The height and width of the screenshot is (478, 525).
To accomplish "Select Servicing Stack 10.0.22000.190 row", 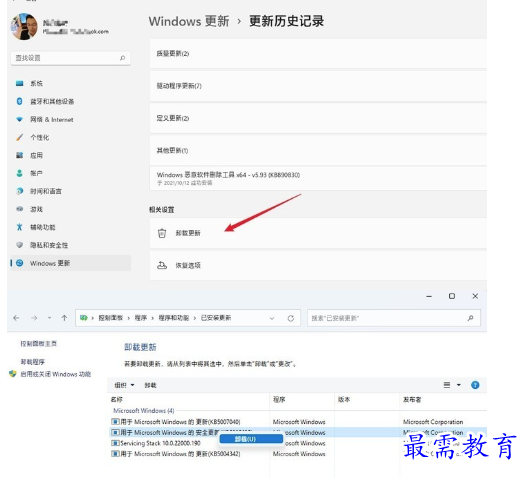I will tap(298, 443).
